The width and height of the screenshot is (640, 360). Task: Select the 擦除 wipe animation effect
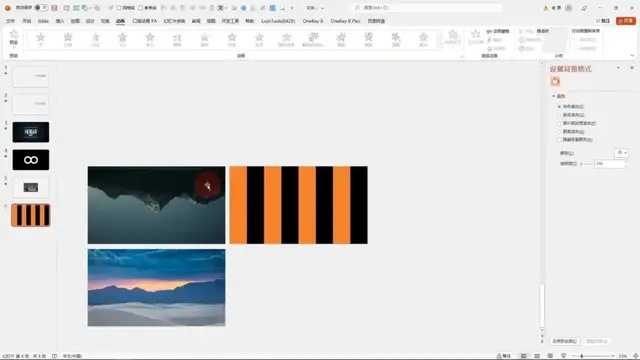click(204, 40)
